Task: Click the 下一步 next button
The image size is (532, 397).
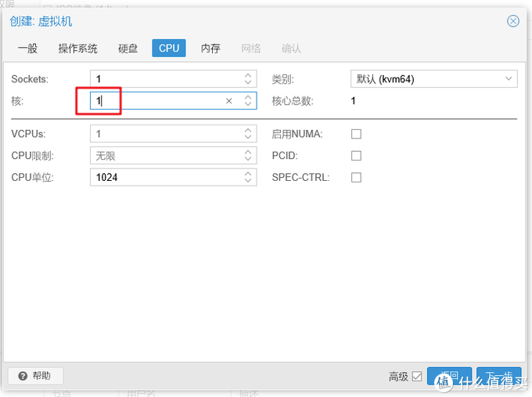Action: (x=499, y=376)
